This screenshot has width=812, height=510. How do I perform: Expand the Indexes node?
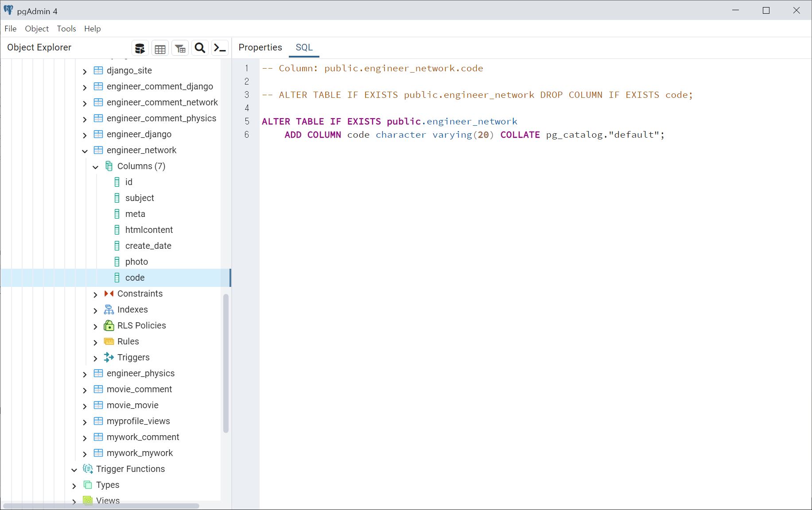coord(95,310)
